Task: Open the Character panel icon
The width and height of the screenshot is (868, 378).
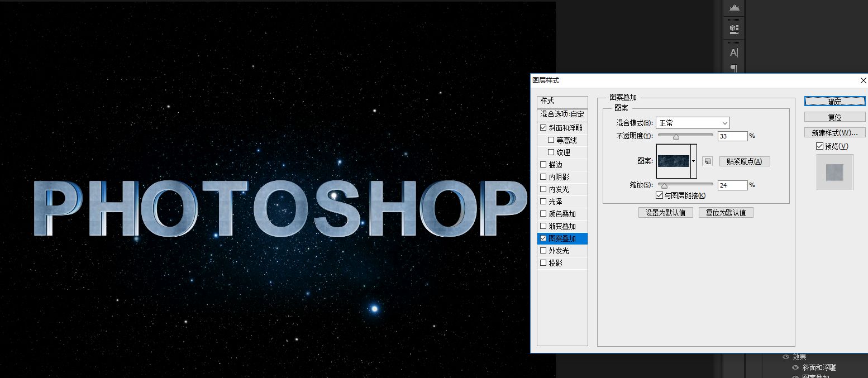Action: pos(734,52)
